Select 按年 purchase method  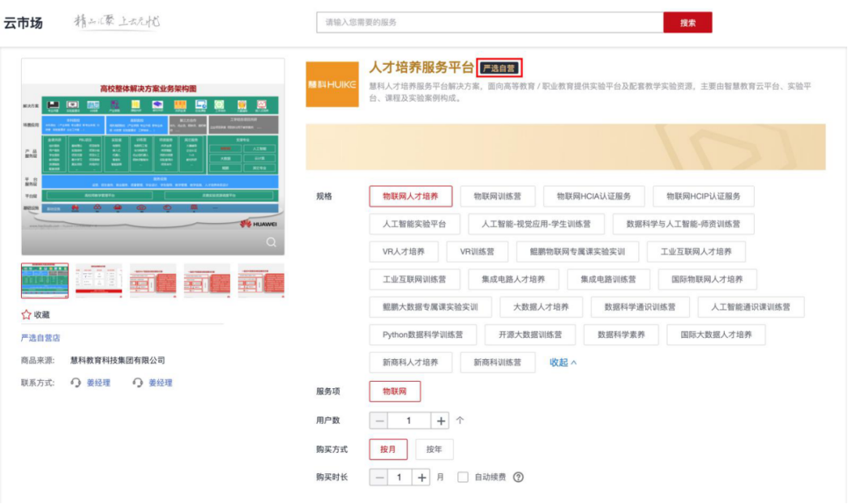click(x=435, y=450)
